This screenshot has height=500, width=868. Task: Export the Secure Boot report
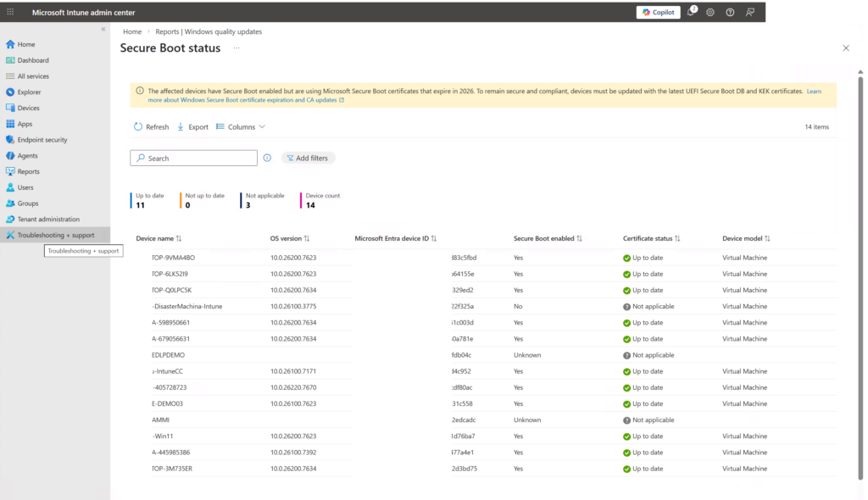pyautogui.click(x=192, y=127)
